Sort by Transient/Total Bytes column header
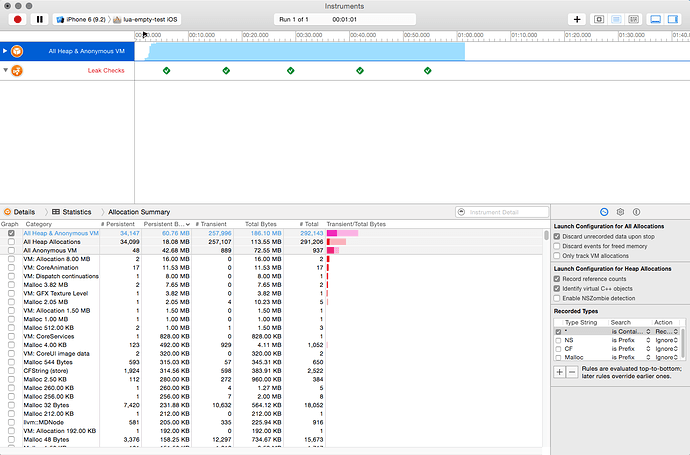Image resolution: width=690 pixels, height=455 pixels. 356,224
